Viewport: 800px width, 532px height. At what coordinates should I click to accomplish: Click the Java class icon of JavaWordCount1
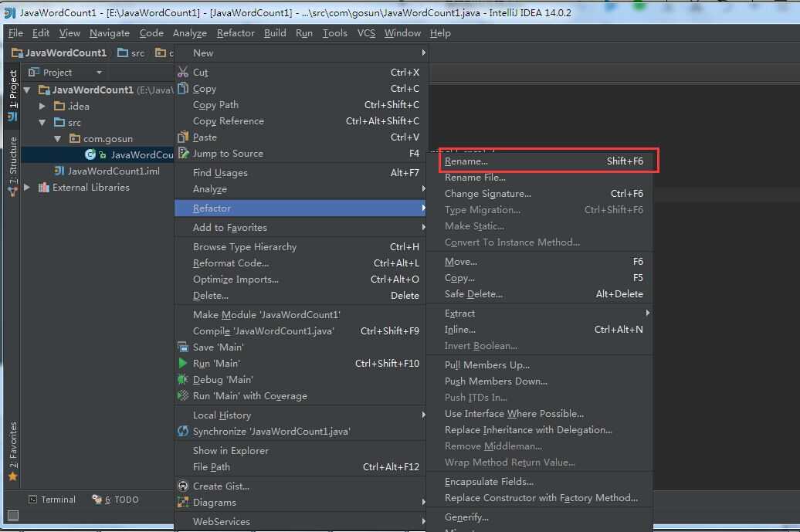click(90, 154)
